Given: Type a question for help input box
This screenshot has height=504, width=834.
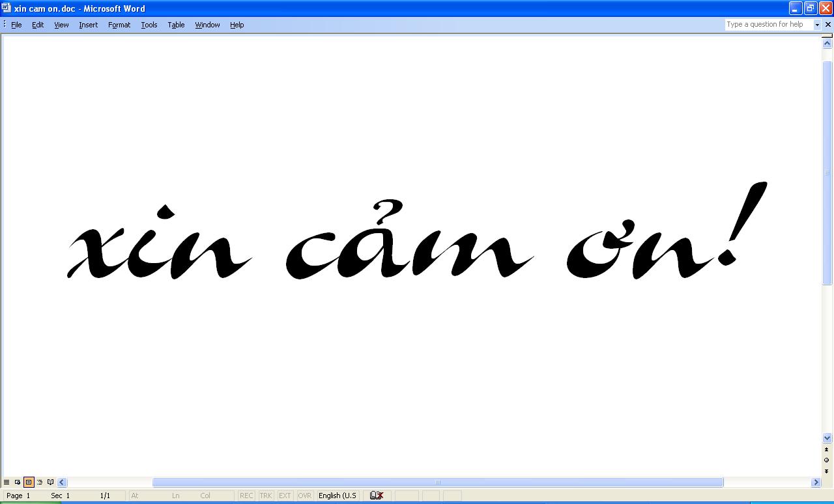Looking at the screenshot, I should click(769, 25).
